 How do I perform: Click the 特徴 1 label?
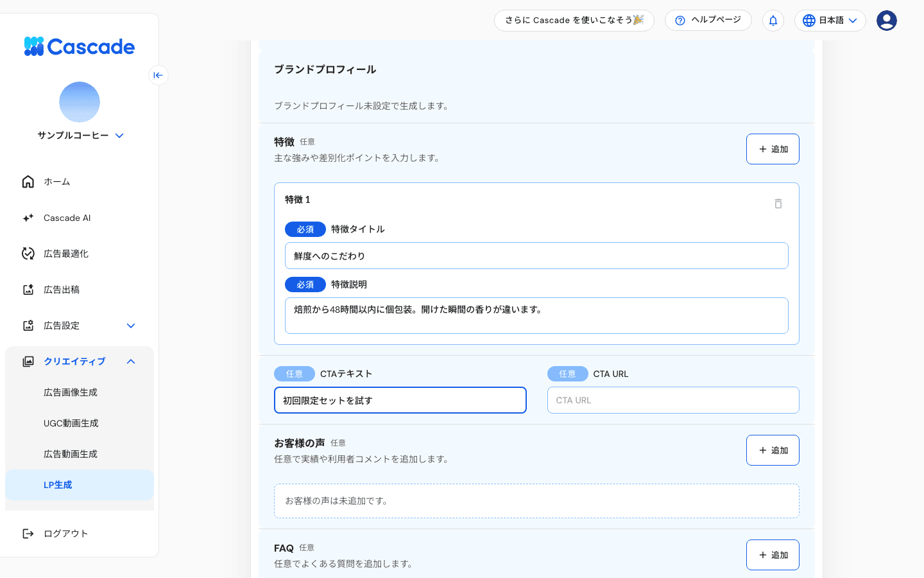(x=298, y=200)
